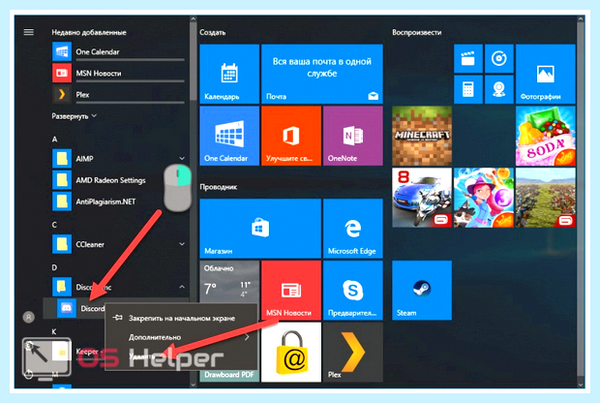Open the AntiPlagiarism.NET folder
This screenshot has height=403, width=600.
tap(119, 201)
